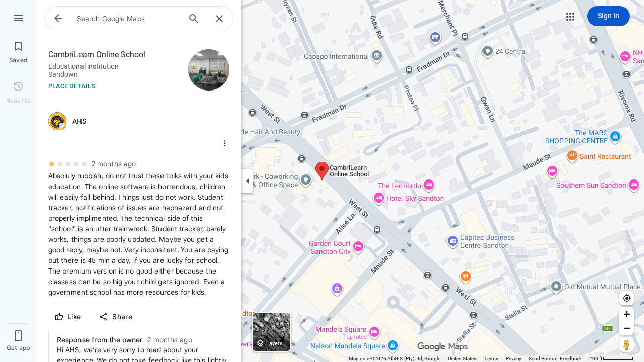644x362 pixels.
Task: Select Old Mutual Mutual Place marker
Action: click(556, 287)
